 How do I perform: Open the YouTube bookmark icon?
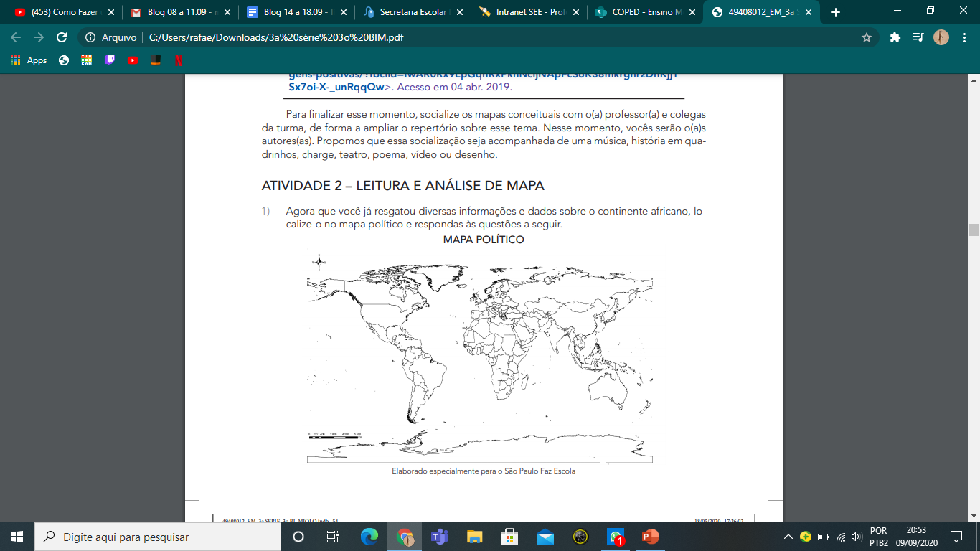pos(132,60)
